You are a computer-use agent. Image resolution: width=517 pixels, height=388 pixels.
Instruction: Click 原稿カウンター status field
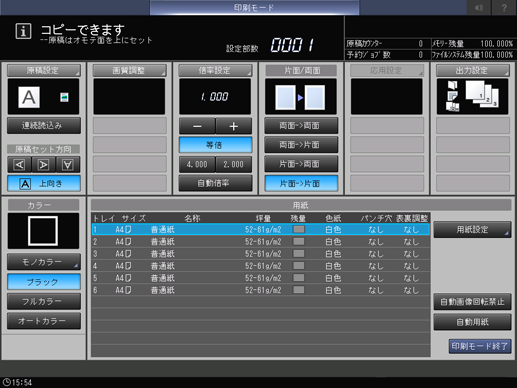(385, 44)
